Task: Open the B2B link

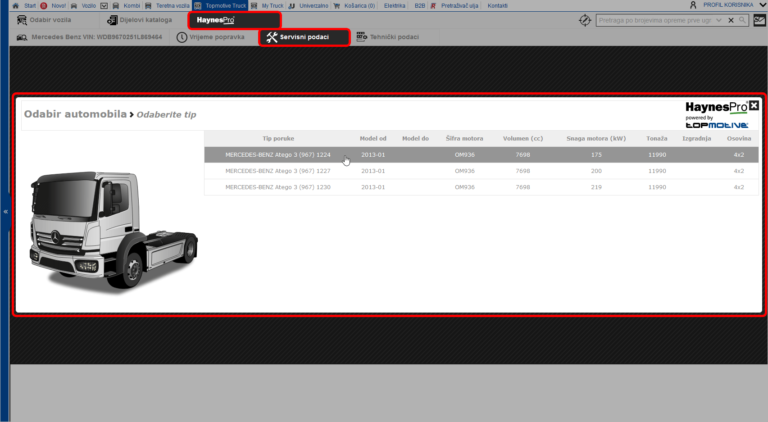Action: coord(420,6)
